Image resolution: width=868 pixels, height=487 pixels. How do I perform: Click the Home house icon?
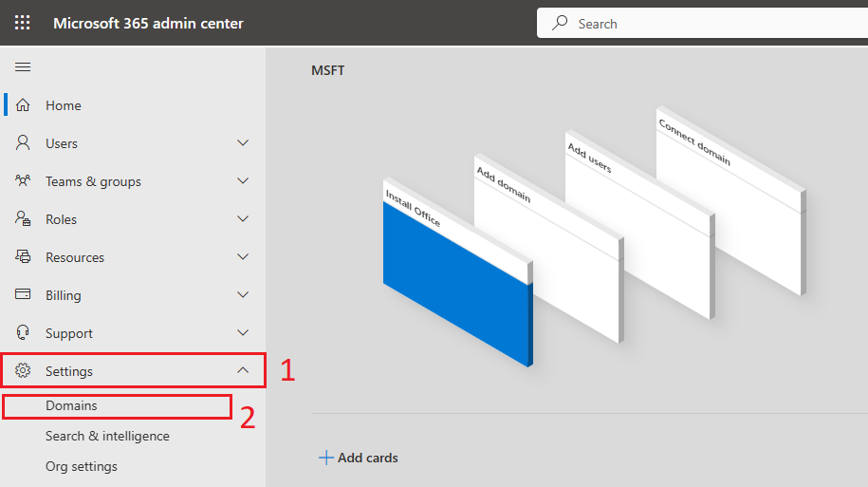(x=23, y=104)
